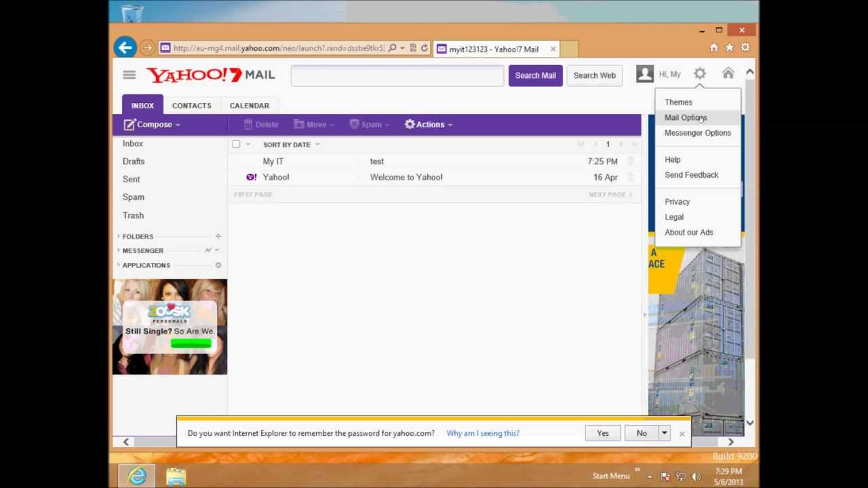This screenshot has height=488, width=868.
Task: Switch to the Inbox tab
Action: click(142, 105)
